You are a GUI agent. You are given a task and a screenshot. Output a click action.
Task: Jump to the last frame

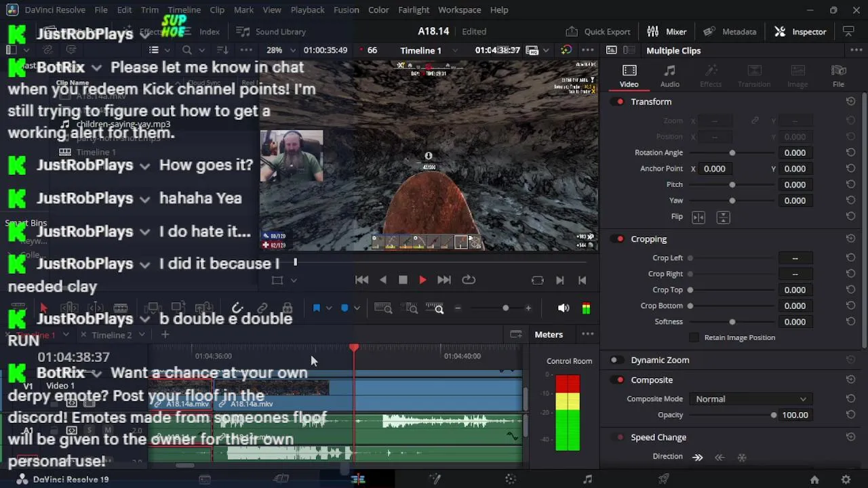pos(444,280)
